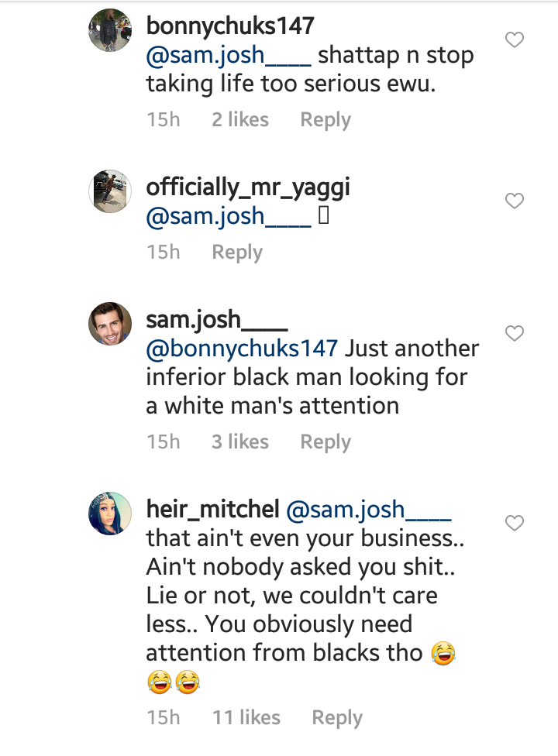View the 2 likes on bonnychuks147's comment
Screen dimensions: 558x756
point(240,120)
